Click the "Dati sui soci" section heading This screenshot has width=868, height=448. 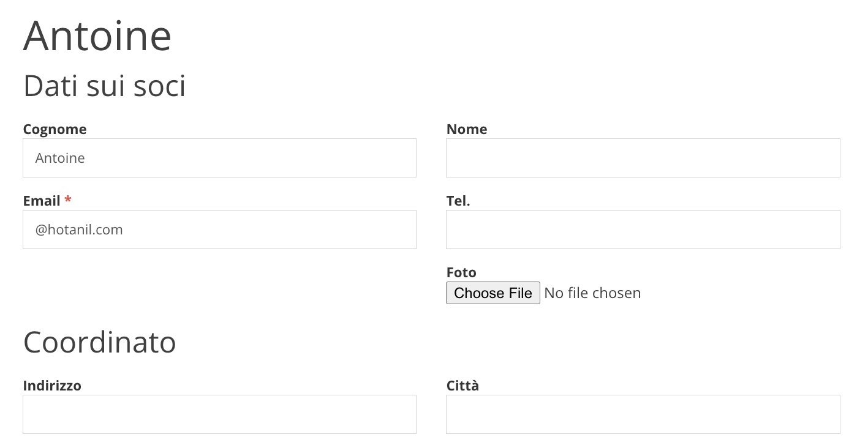tap(104, 86)
